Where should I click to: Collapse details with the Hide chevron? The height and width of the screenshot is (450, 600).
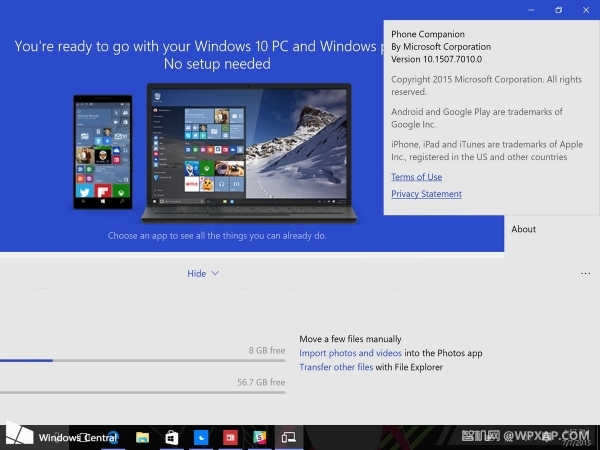203,273
